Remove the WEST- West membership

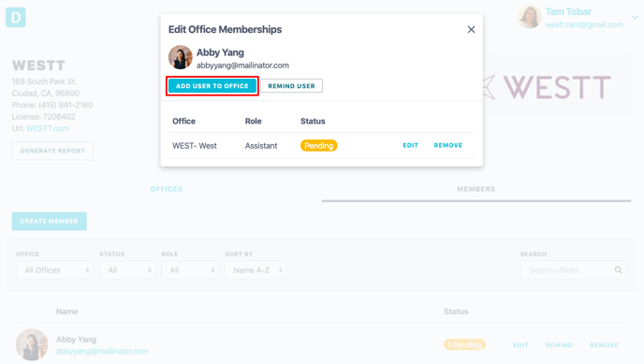(448, 145)
